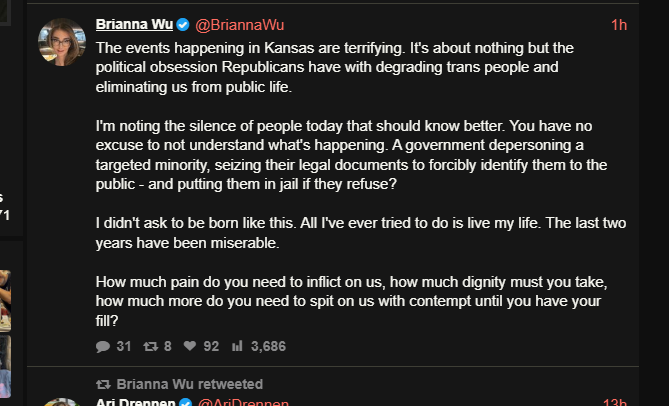Open the Brianna Wu display name link
The width and height of the screenshot is (669, 406).
coord(134,25)
